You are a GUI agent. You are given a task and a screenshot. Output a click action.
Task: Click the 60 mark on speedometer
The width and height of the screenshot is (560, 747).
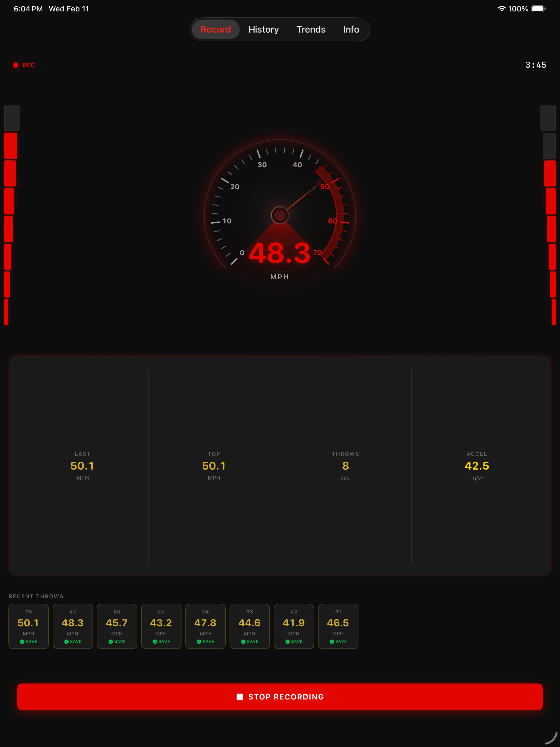click(x=332, y=221)
